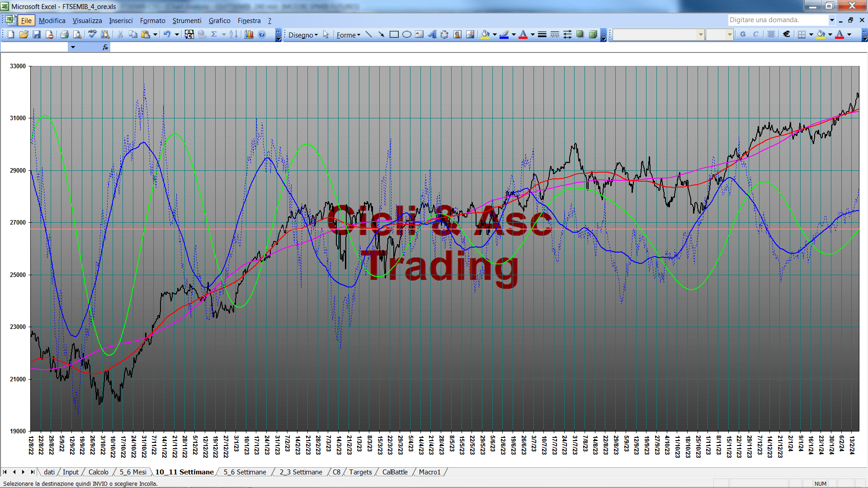
Task: Apply the drawing toolbar red font color
Action: pyautogui.click(x=523, y=34)
